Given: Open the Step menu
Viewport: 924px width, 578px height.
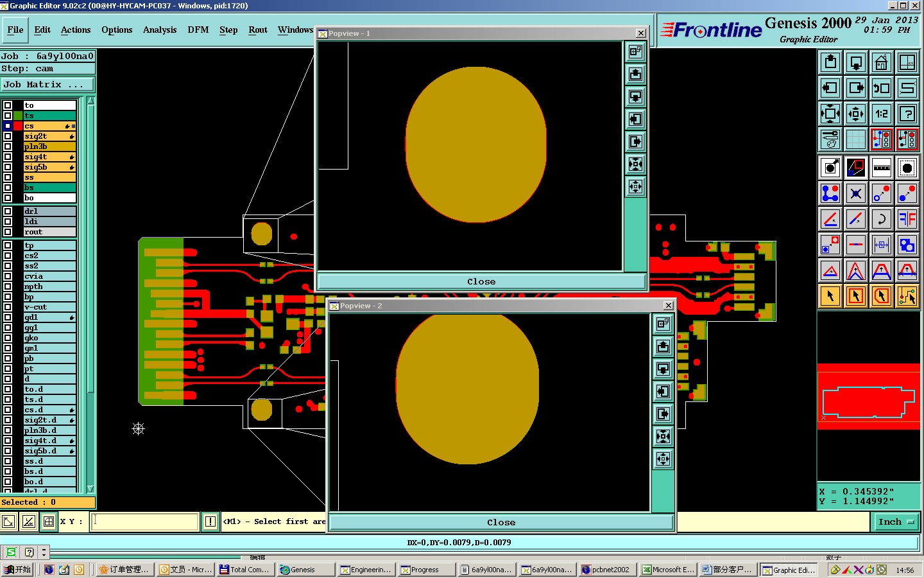Looking at the screenshot, I should (x=228, y=30).
